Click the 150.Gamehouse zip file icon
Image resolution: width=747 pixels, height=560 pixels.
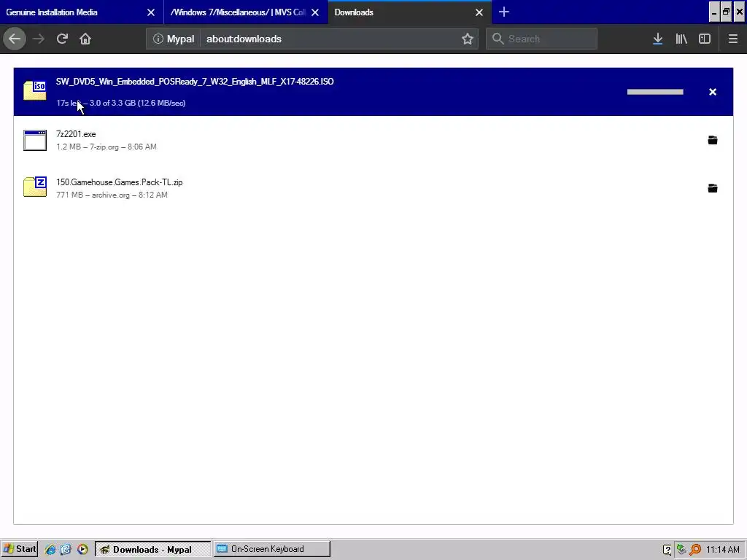(35, 187)
